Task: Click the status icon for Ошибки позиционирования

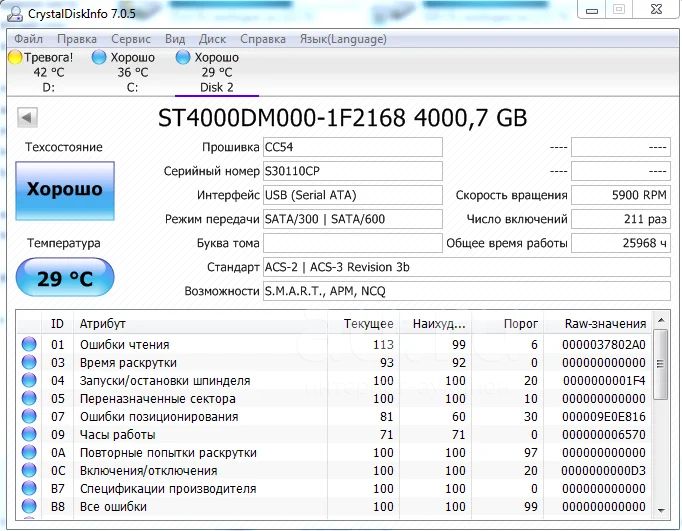Action: click(x=29, y=416)
